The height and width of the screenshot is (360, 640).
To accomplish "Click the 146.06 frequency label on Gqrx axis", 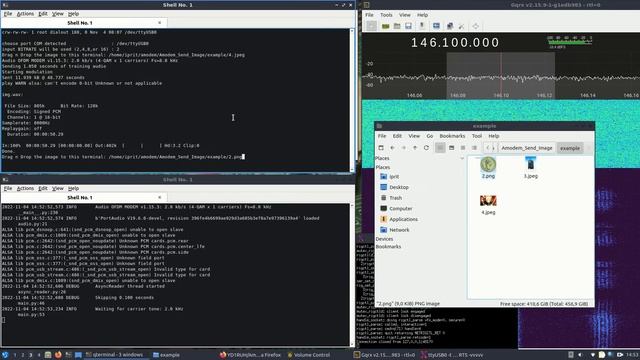I will tap(414, 96).
